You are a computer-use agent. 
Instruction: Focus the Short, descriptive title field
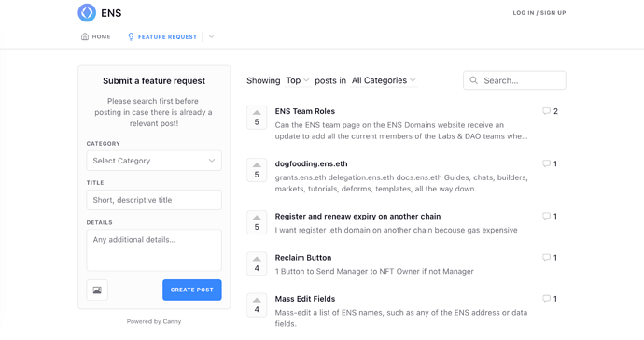[x=154, y=200]
